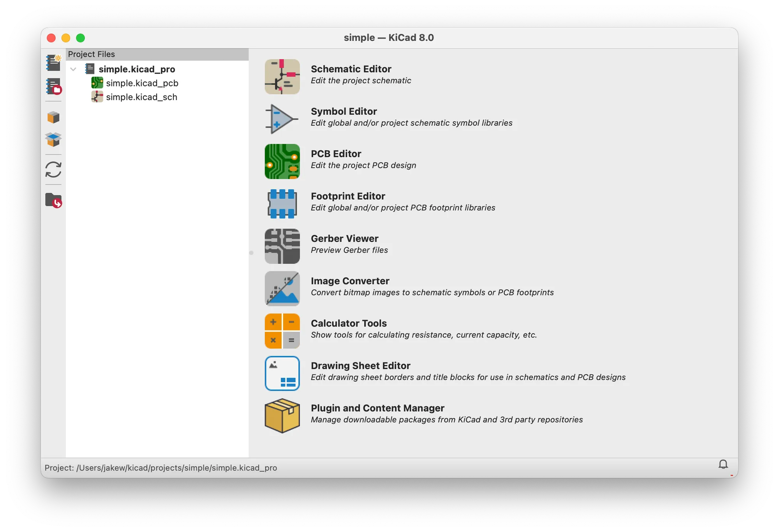The width and height of the screenshot is (779, 532).
Task: Click the Schematic Editor title text
Action: click(x=351, y=69)
